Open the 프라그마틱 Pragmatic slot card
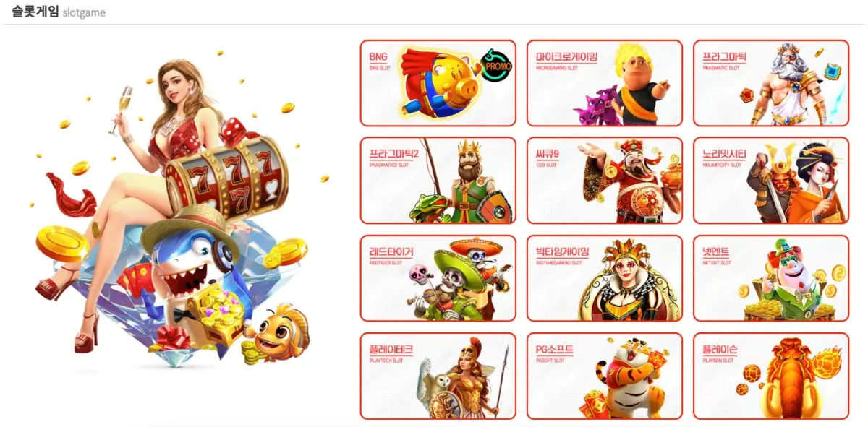 pos(771,83)
